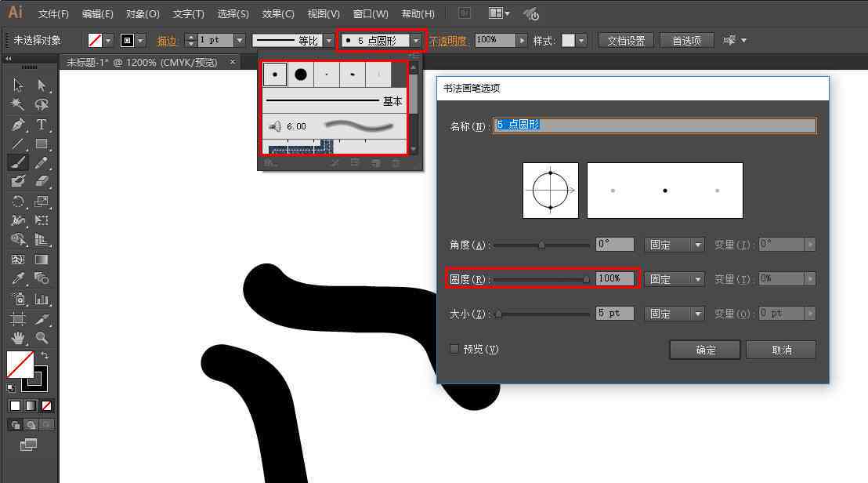Set paint to Color mode
The width and height of the screenshot is (868, 483).
pos(15,406)
